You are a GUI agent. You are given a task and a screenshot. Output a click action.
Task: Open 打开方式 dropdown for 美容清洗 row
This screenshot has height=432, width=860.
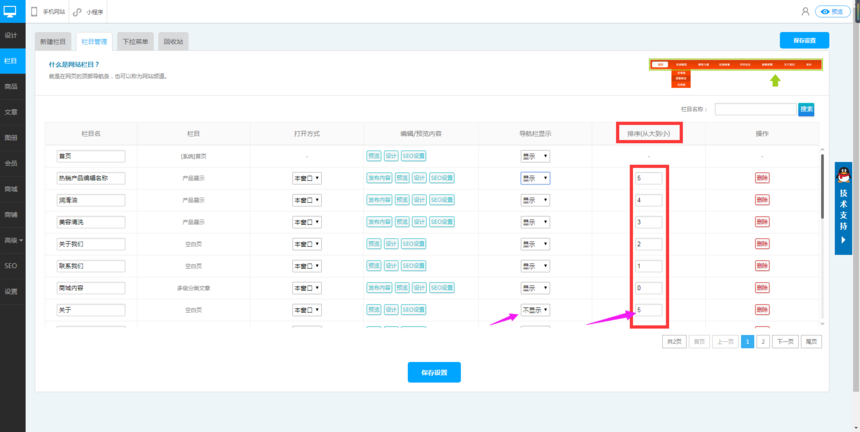[307, 222]
